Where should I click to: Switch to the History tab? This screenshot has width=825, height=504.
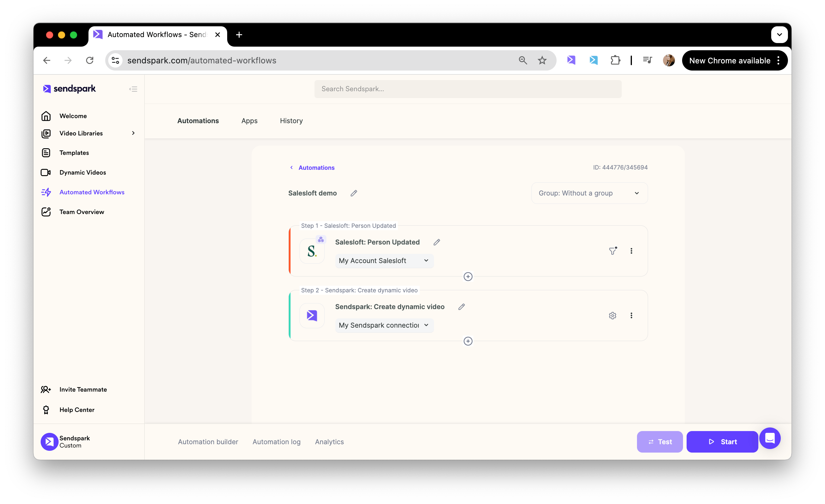click(x=291, y=121)
